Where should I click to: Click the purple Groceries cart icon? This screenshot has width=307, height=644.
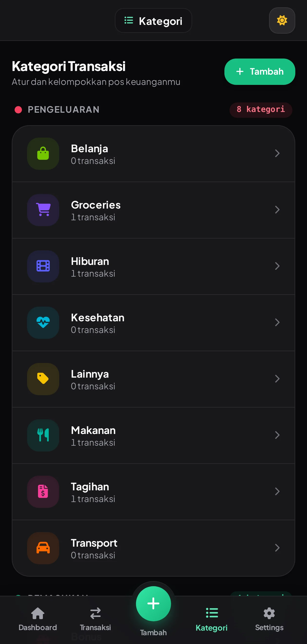pos(43,210)
